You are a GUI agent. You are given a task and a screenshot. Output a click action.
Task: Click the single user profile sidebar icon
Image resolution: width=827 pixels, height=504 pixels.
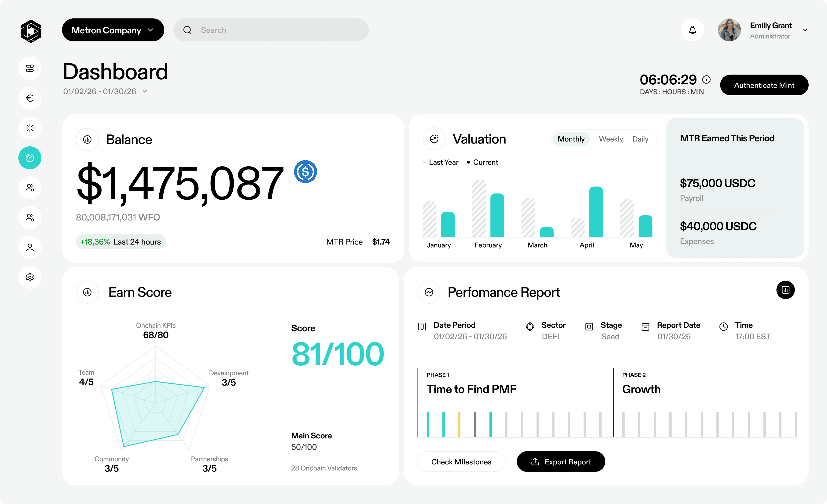tap(30, 247)
